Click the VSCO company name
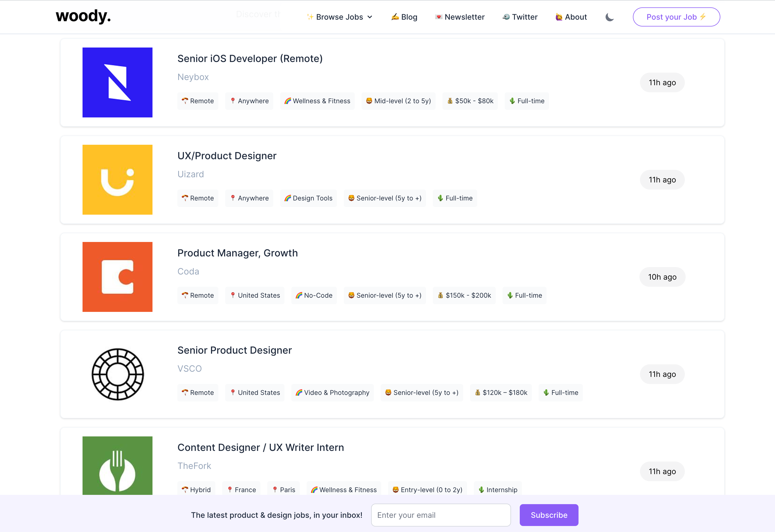This screenshot has height=532, width=775. 189,369
